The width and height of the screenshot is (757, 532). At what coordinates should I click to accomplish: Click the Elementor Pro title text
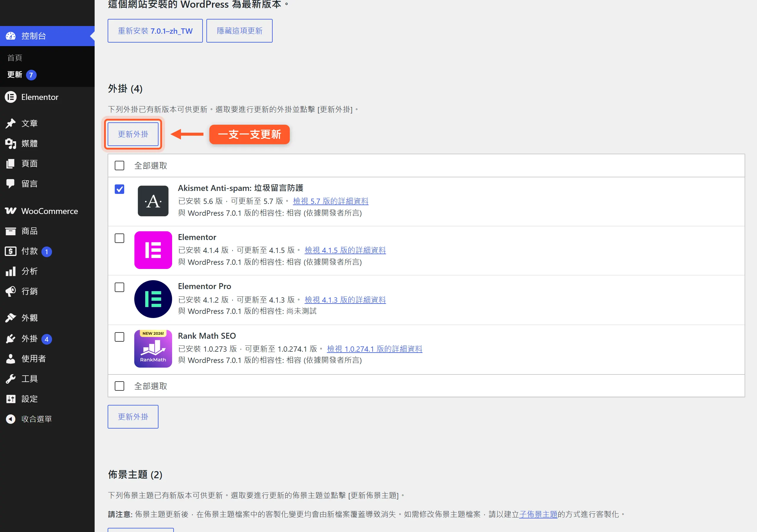tap(204, 286)
